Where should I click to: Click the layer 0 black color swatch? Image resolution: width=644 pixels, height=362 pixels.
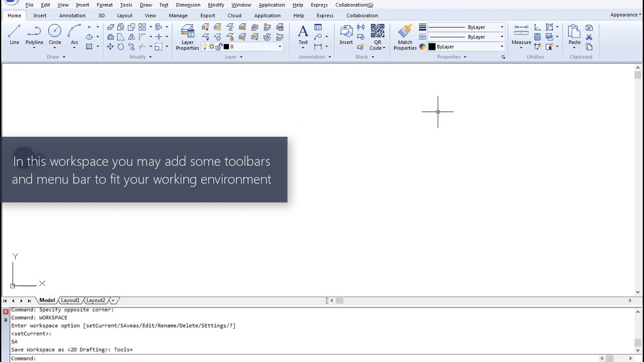[226, 47]
